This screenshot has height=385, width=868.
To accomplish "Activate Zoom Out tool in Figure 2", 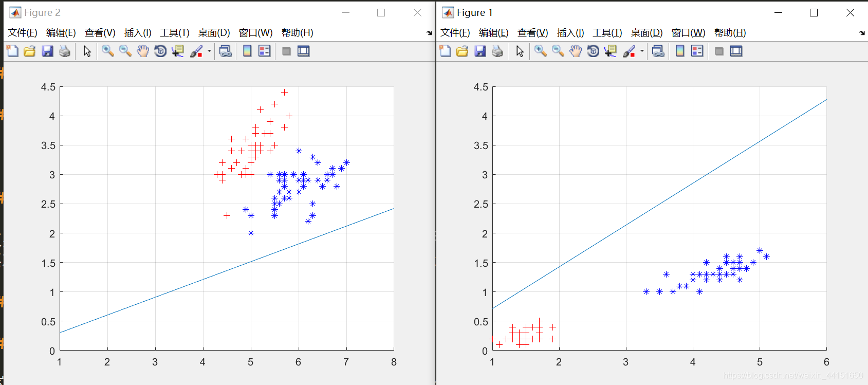I will coord(125,51).
